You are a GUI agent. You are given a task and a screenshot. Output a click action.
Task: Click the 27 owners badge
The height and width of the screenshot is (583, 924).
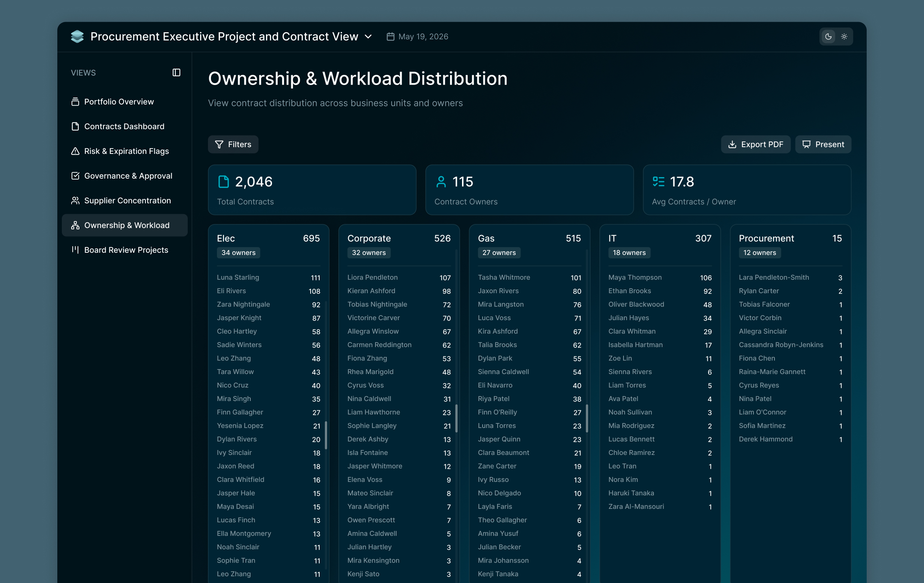(x=499, y=253)
